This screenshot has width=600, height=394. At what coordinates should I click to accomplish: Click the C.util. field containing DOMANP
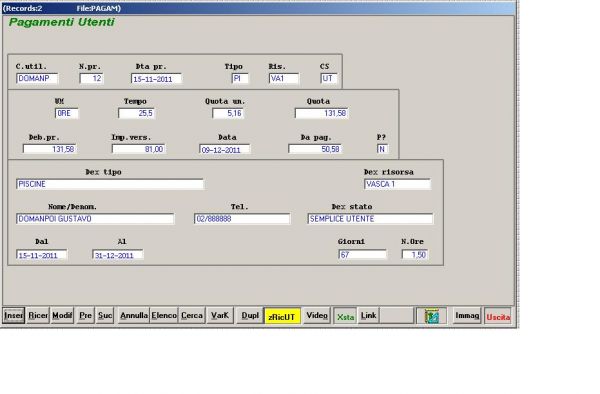tap(37, 78)
